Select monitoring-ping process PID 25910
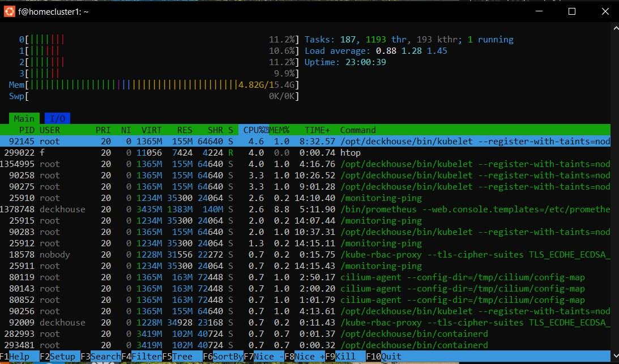 point(305,198)
